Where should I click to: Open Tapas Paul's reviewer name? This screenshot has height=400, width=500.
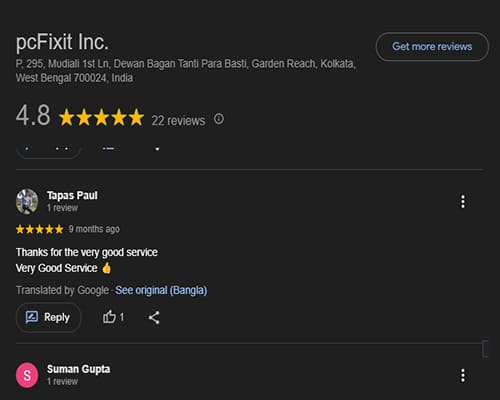pyautogui.click(x=72, y=195)
